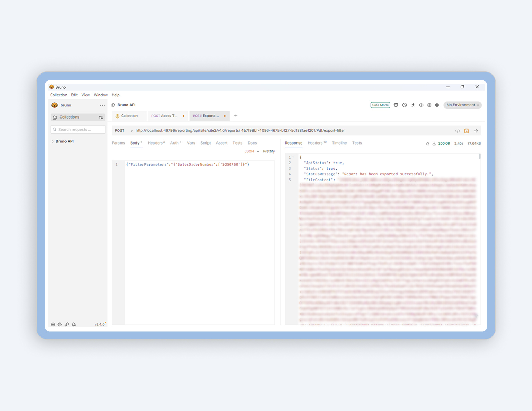The image size is (532, 411).
Task: Open the Docs request tab
Action: [x=252, y=143]
